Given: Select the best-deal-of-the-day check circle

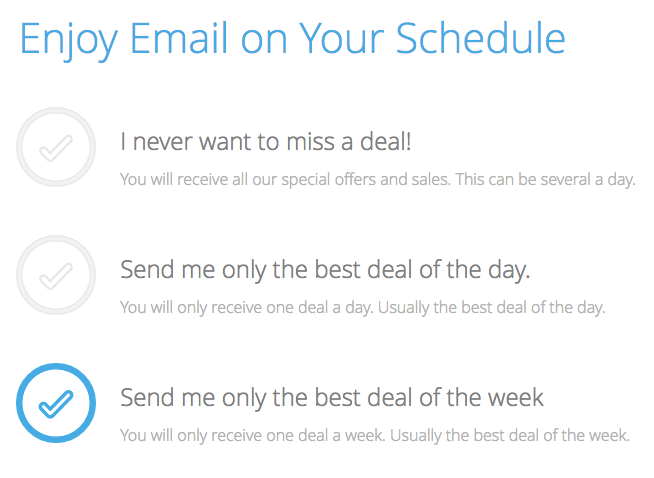Looking at the screenshot, I should [x=56, y=275].
